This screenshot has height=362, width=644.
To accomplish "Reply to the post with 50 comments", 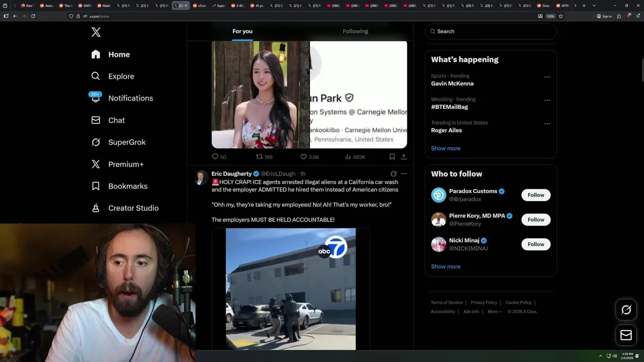I will point(219,157).
